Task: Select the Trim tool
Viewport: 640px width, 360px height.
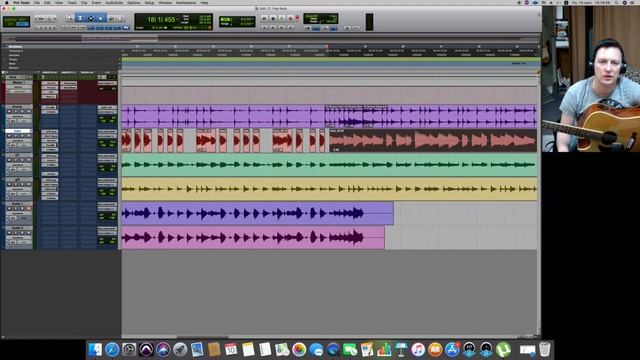Action: [x=80, y=18]
